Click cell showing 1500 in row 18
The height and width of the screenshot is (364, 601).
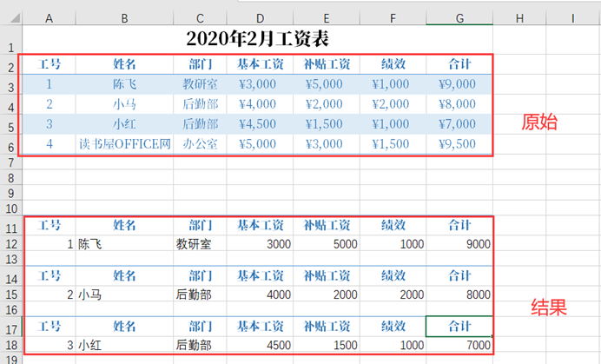tap(327, 345)
